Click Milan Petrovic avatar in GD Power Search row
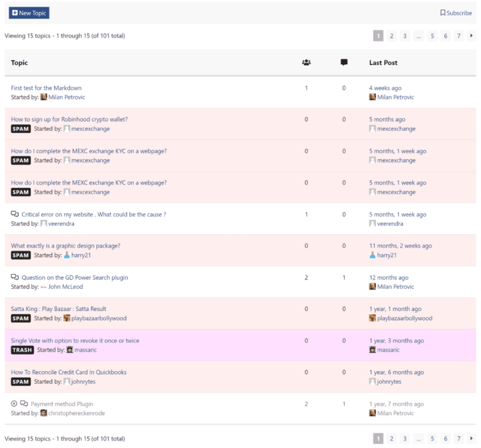 [x=372, y=286]
